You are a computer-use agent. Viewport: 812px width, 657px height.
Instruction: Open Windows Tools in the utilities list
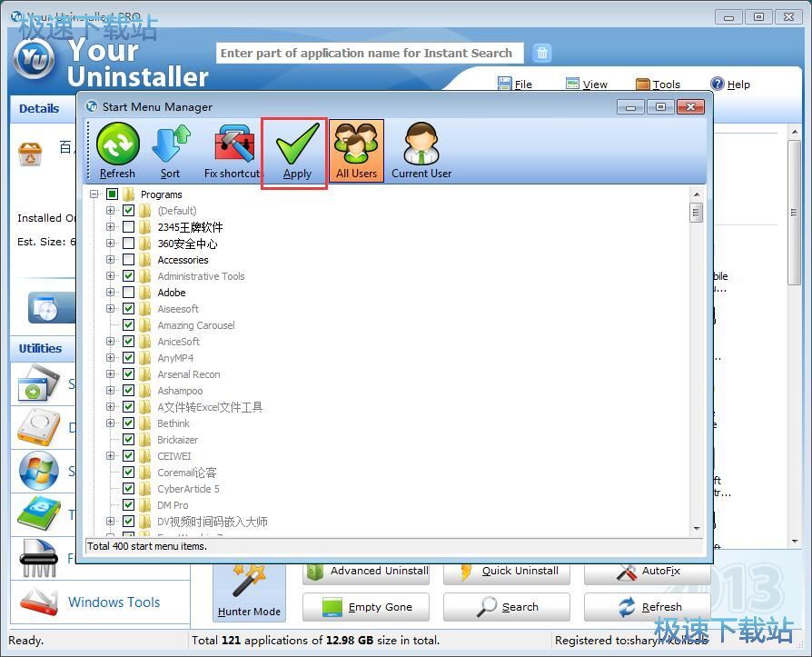114,602
